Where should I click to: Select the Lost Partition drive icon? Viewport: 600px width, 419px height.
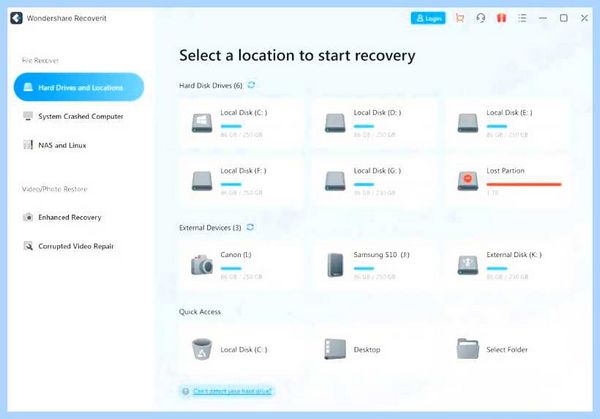[468, 181]
